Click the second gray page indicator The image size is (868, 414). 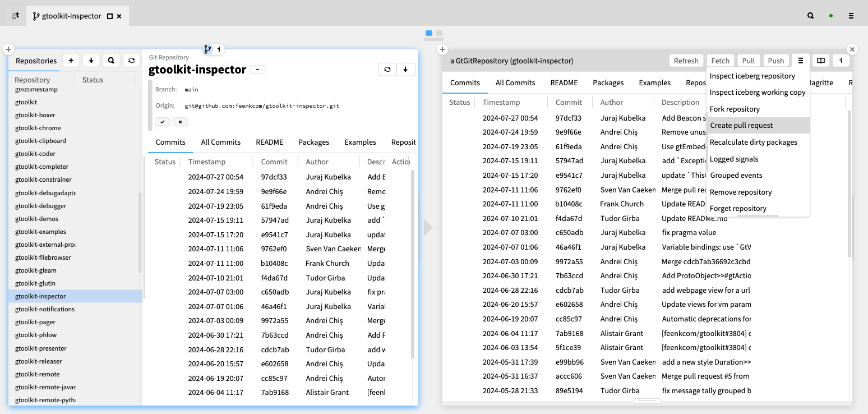coord(439,33)
